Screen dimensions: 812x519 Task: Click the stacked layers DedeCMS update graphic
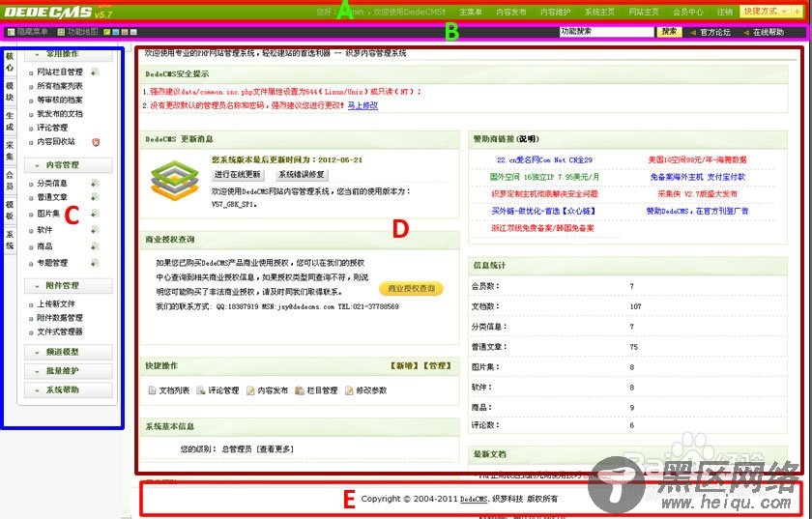(x=175, y=181)
